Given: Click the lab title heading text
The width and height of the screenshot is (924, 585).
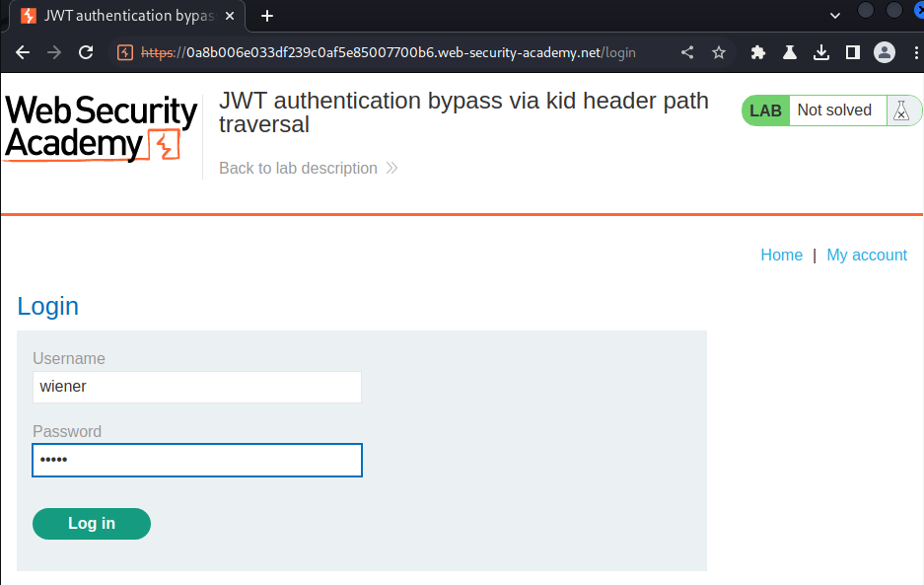Looking at the screenshot, I should point(463,112).
